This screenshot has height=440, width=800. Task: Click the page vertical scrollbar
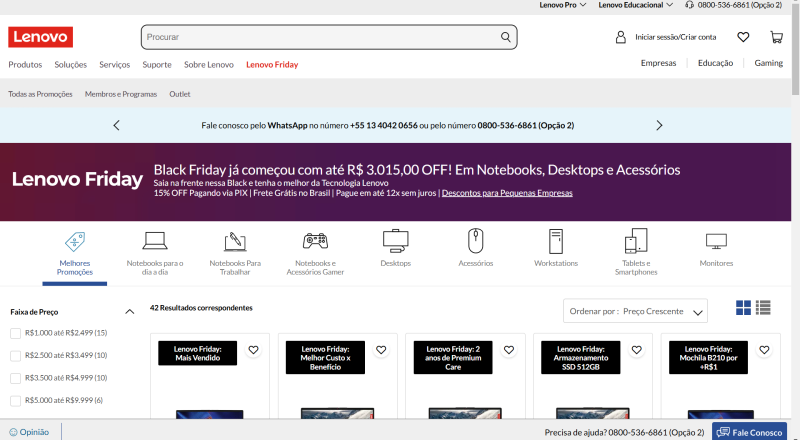pyautogui.click(x=795, y=51)
